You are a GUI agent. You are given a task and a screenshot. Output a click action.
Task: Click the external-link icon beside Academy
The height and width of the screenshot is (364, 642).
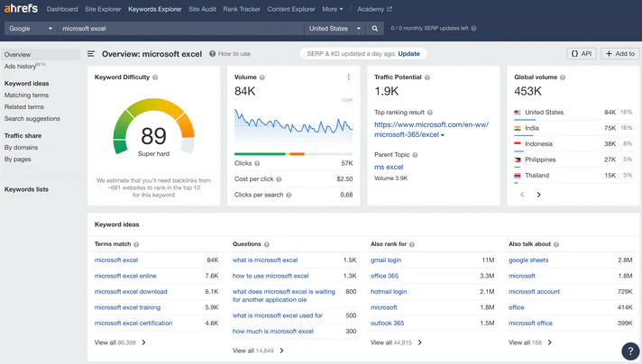(x=390, y=9)
